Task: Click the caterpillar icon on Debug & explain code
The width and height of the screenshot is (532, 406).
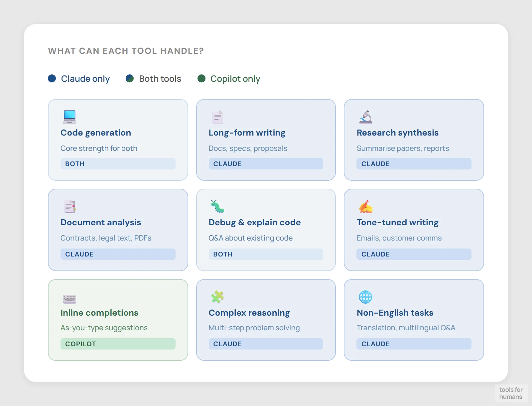Action: tap(217, 207)
